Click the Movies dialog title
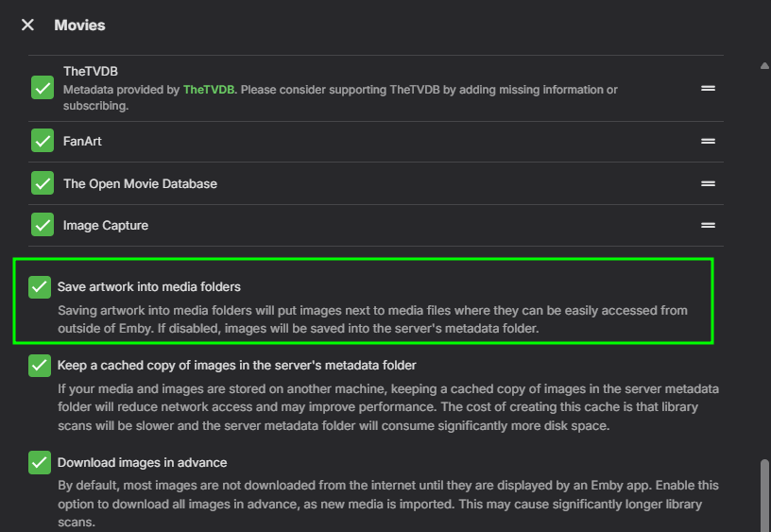This screenshot has width=771, height=532. coord(79,25)
